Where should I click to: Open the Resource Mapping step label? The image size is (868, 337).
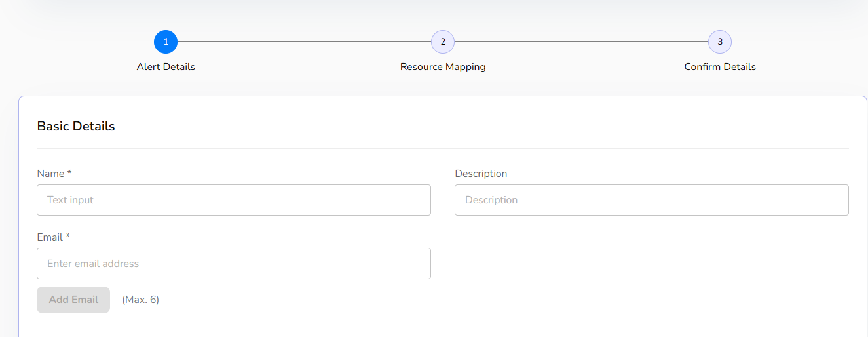click(443, 67)
